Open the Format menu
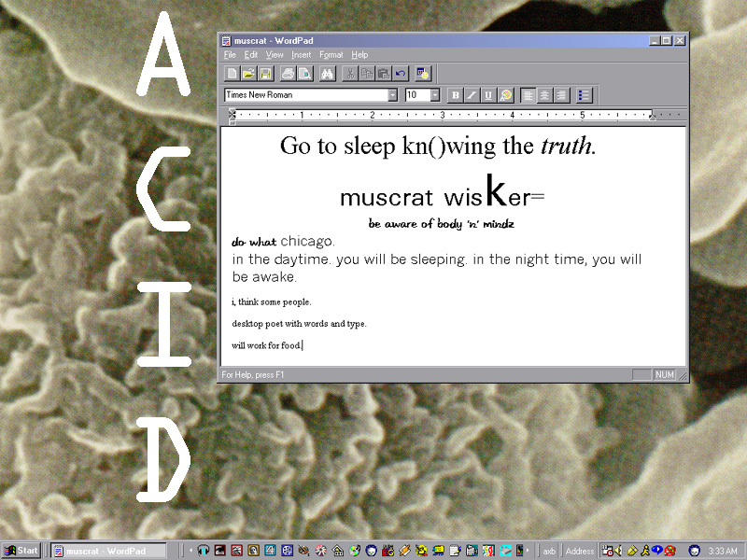The height and width of the screenshot is (560, 747). click(331, 55)
